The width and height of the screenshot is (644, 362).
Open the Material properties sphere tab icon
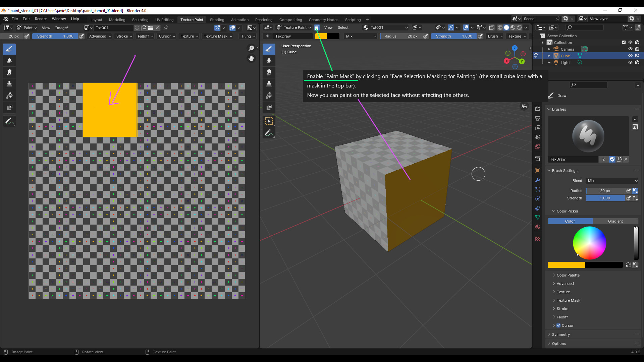[538, 227]
